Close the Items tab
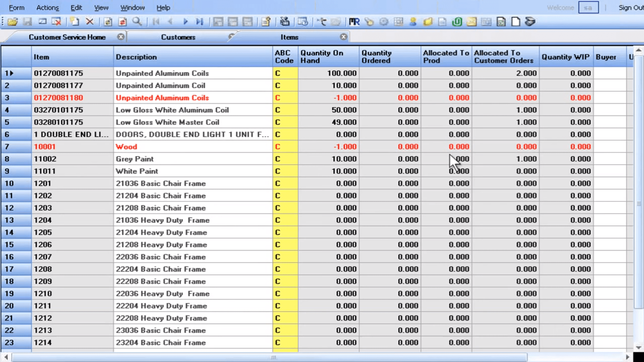This screenshot has width=644, height=362. pyautogui.click(x=343, y=37)
